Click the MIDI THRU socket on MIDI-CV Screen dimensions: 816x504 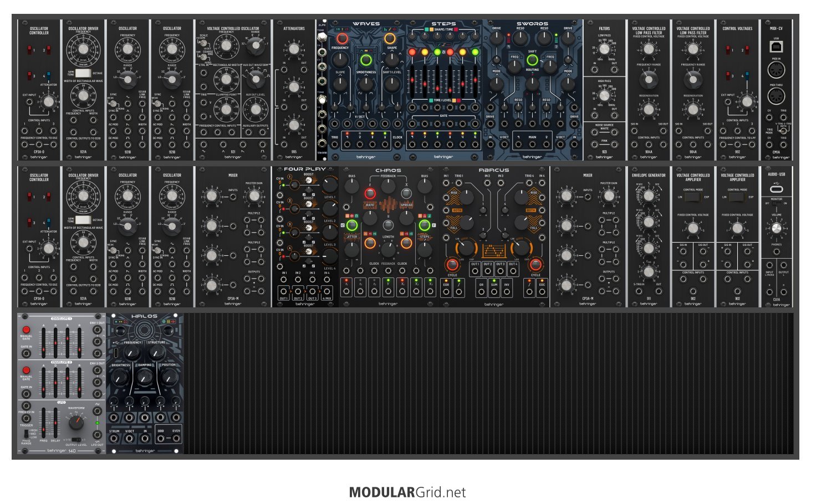pos(776,96)
